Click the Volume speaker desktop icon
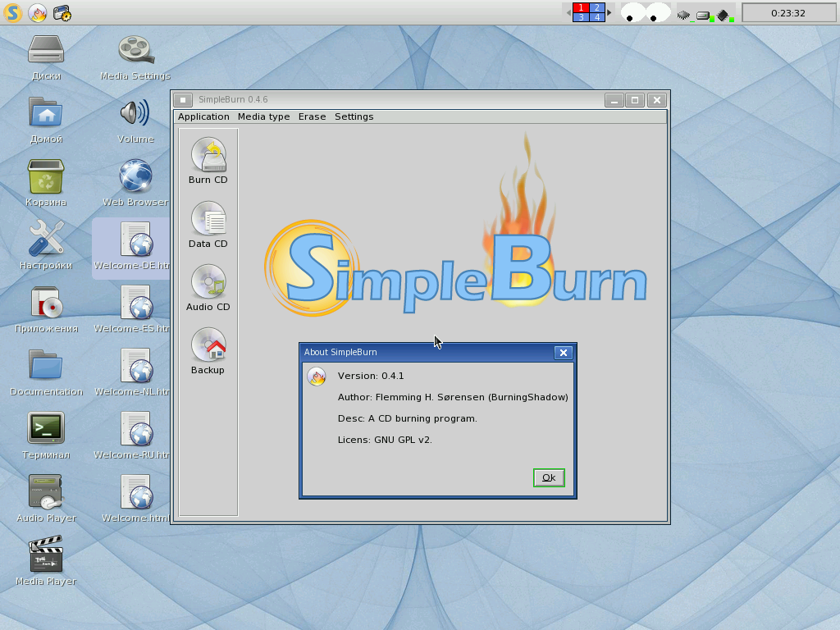This screenshot has width=840, height=630. tap(135, 120)
